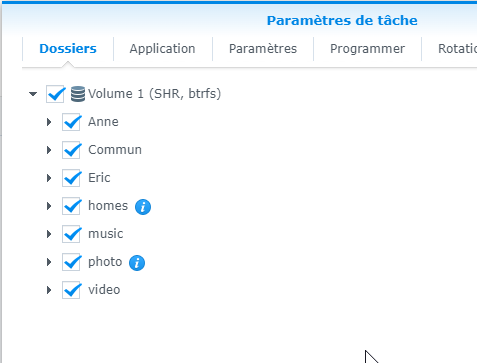
Task: Select the Commun folder label
Action: tap(115, 150)
